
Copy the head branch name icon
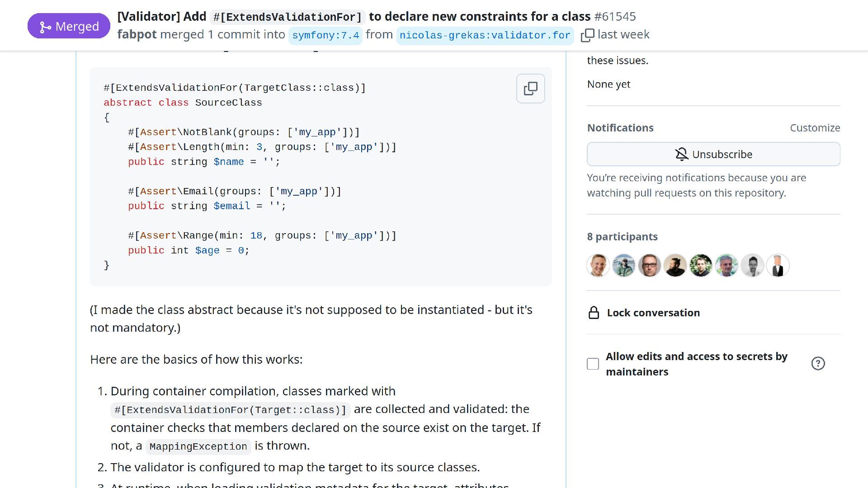coord(587,35)
